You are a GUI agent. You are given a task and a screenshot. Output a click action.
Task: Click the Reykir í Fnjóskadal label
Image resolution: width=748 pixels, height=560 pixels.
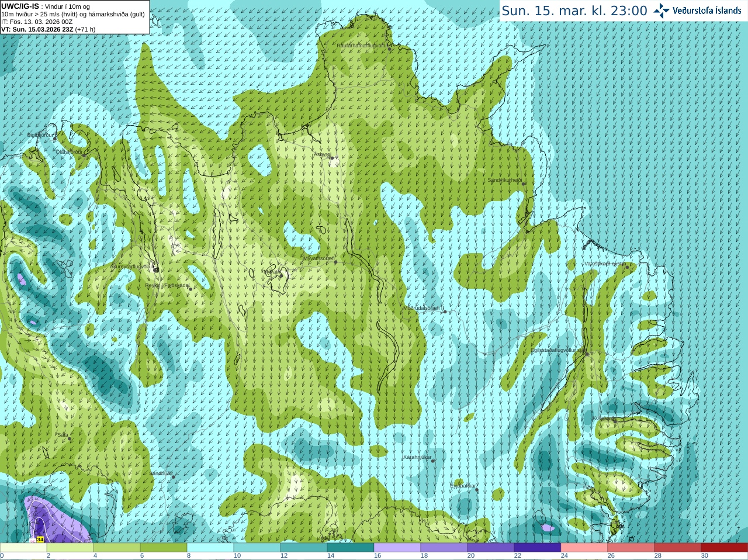pyautogui.click(x=168, y=285)
